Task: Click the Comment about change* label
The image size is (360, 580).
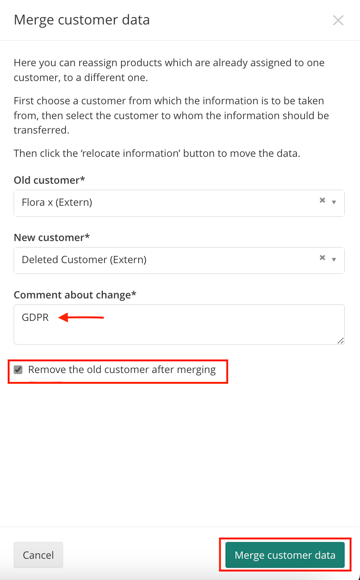Action: click(75, 295)
